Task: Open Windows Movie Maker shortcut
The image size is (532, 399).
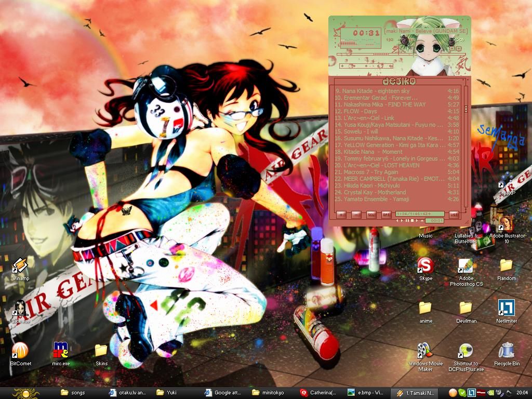Action: pos(425,356)
